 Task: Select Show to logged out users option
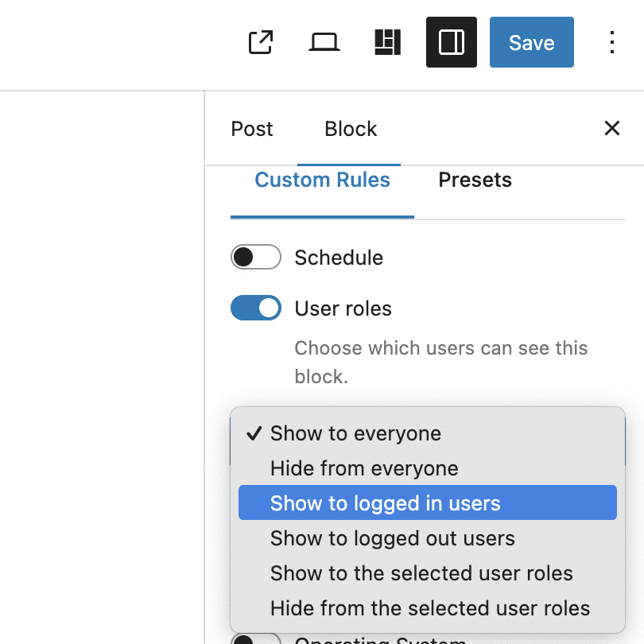[392, 537]
